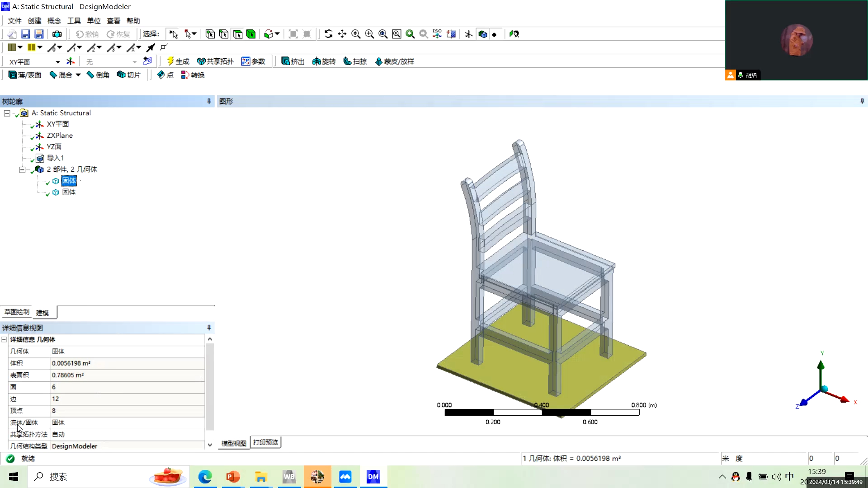Click the Revolve tool
The height and width of the screenshot is (488, 868).
[x=324, y=61]
